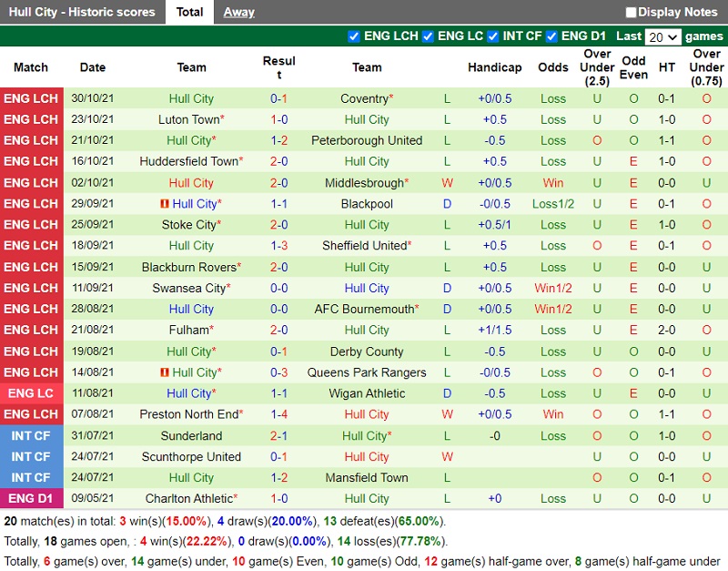Image resolution: width=728 pixels, height=571 pixels.
Task: Open the 1-4 score against Preston North End
Action: (x=279, y=414)
